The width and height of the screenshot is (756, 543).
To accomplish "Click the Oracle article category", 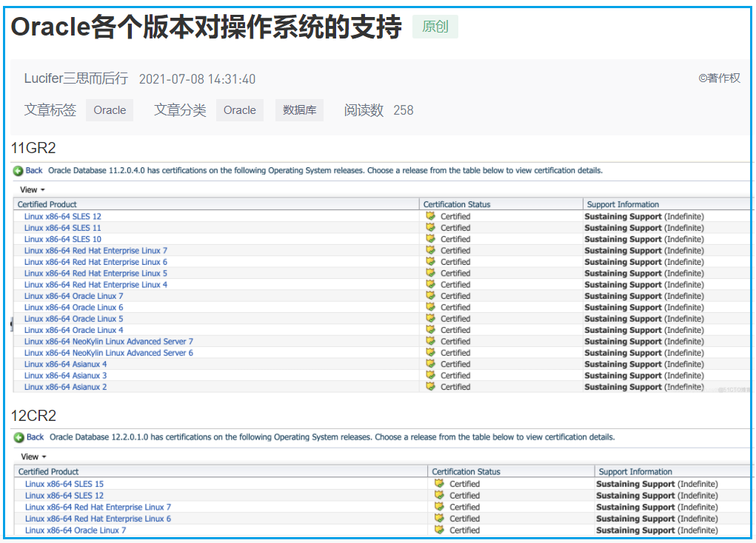I will coord(240,110).
